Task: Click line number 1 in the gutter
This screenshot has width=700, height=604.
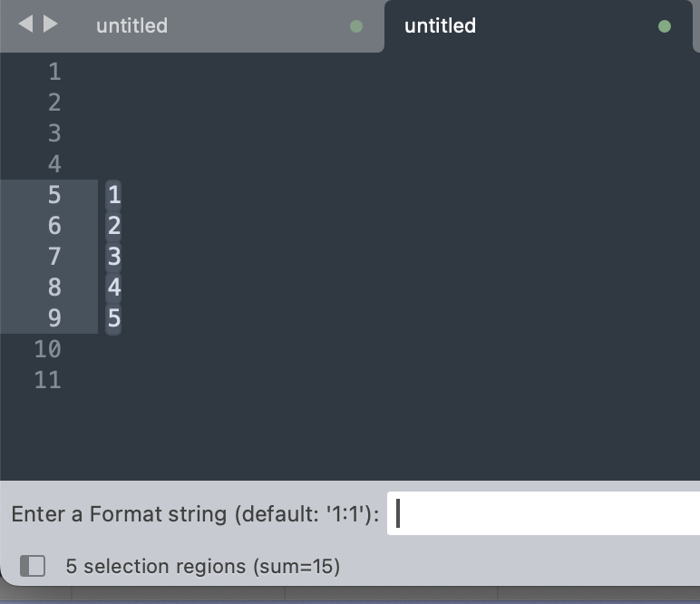Action: click(54, 72)
